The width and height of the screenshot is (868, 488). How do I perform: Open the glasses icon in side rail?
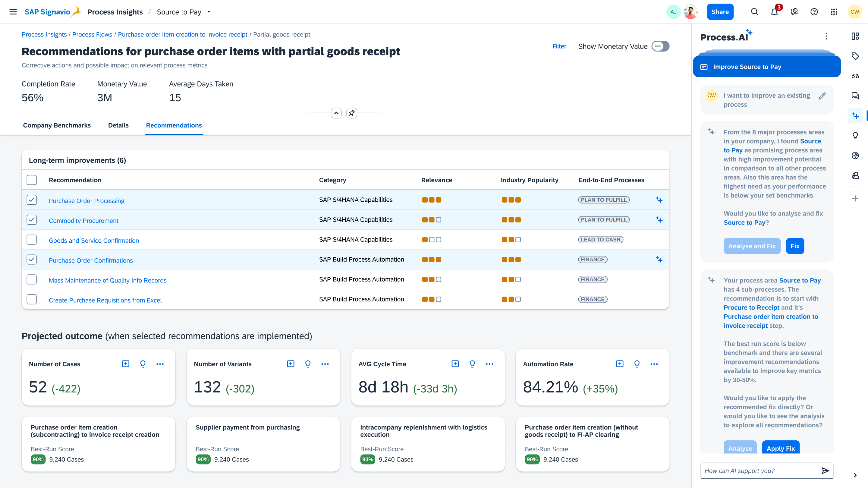point(855,76)
